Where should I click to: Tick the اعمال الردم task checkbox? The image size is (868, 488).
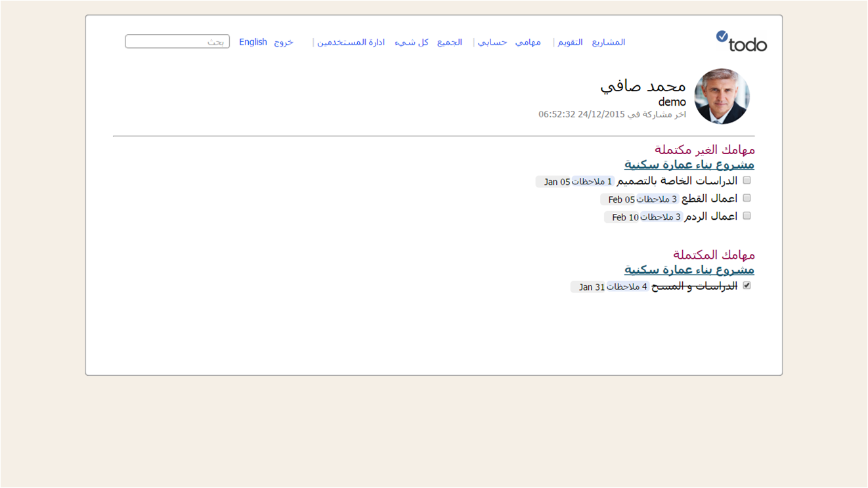click(747, 216)
